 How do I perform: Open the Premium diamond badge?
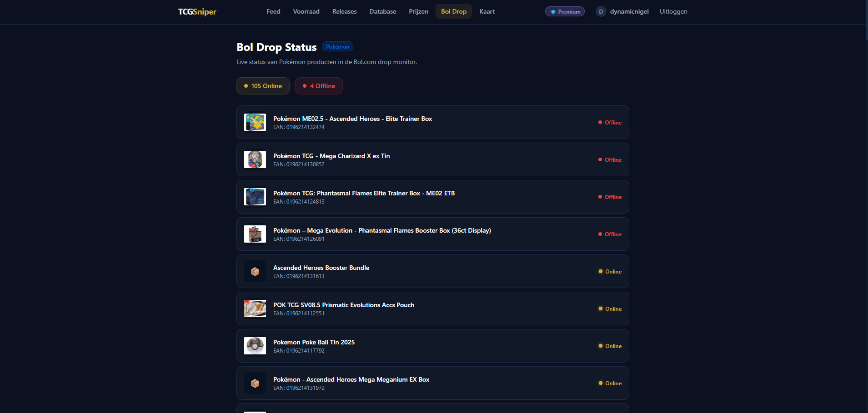(x=565, y=12)
